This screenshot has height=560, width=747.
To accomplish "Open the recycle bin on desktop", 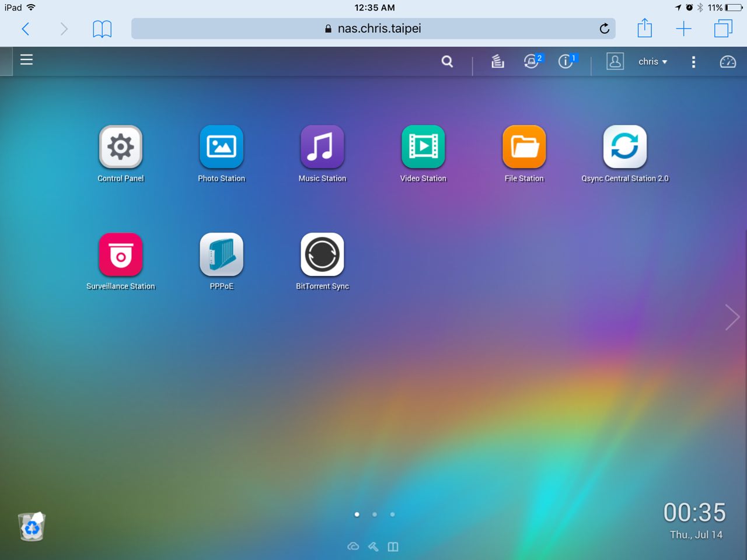I will pos(32,527).
